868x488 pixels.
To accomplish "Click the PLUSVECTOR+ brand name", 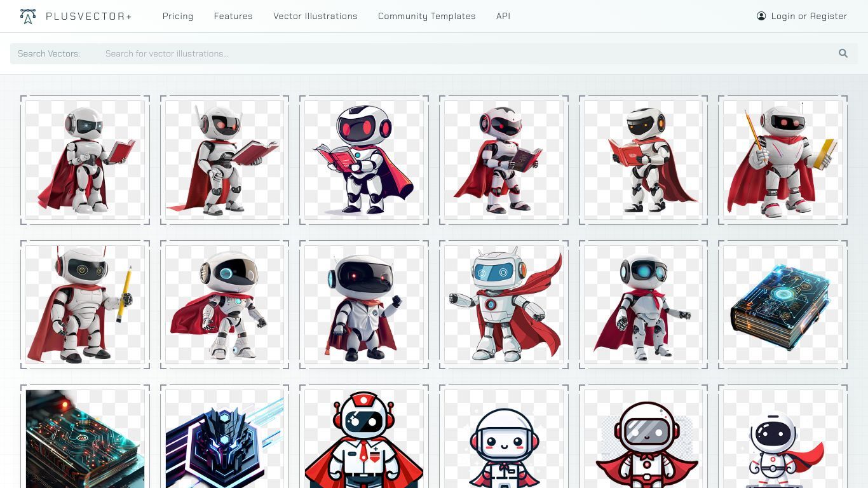I will click(x=89, y=17).
